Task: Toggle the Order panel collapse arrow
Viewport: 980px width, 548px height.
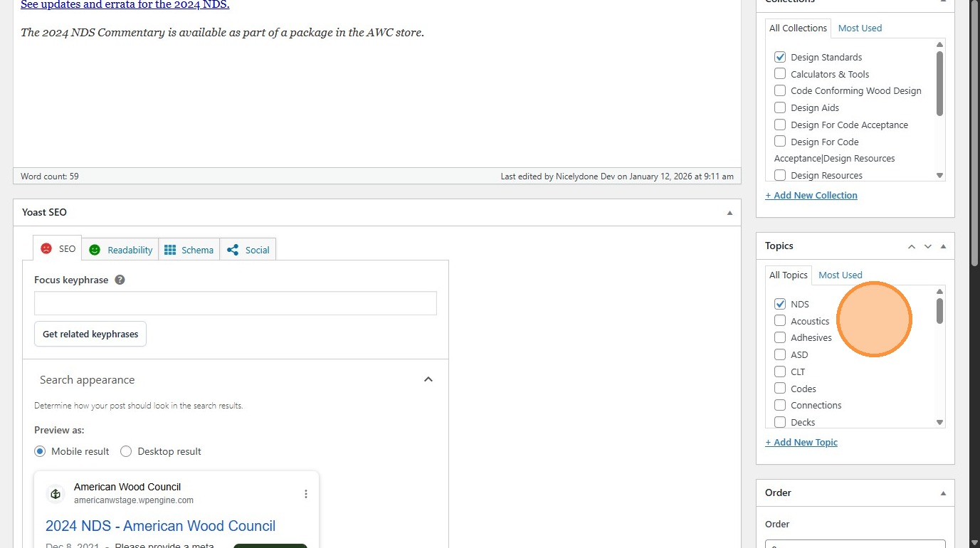Action: (944, 493)
